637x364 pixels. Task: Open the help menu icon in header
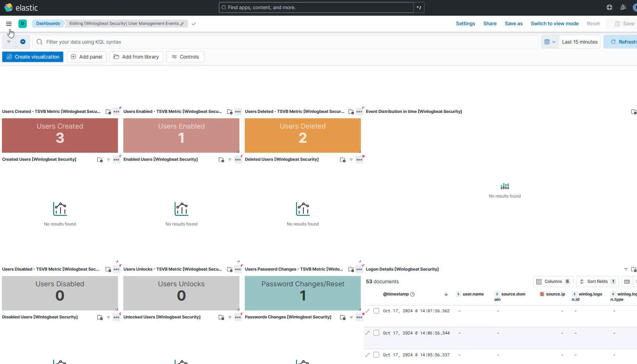point(609,8)
